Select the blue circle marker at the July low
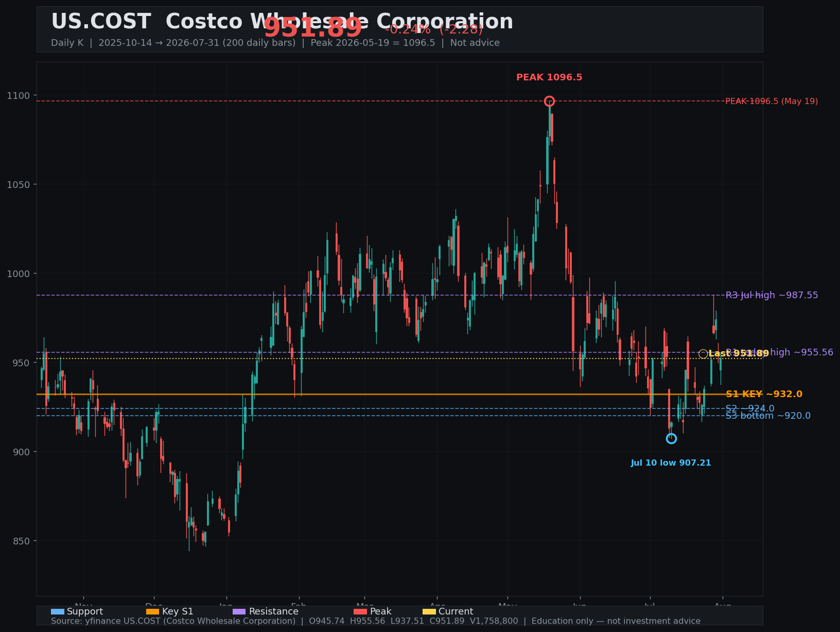Viewport: 840px width, 632px height. point(671,438)
